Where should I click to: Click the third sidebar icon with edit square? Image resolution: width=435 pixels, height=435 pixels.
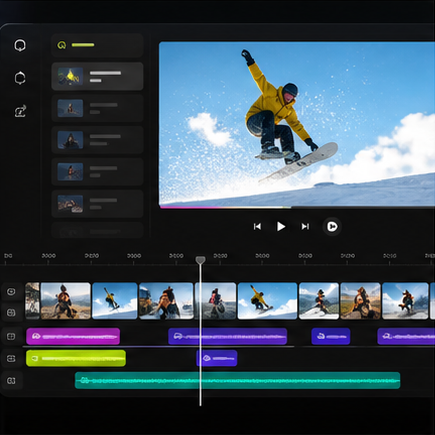coord(20,111)
